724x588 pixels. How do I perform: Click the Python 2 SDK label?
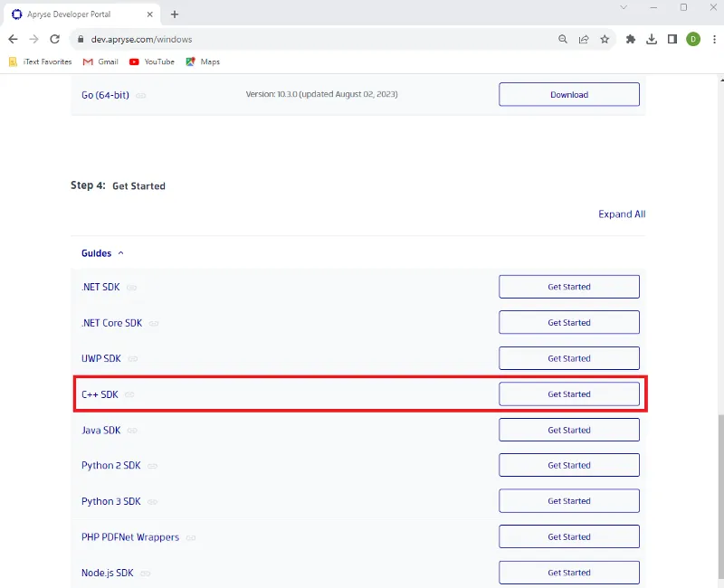click(x=110, y=465)
